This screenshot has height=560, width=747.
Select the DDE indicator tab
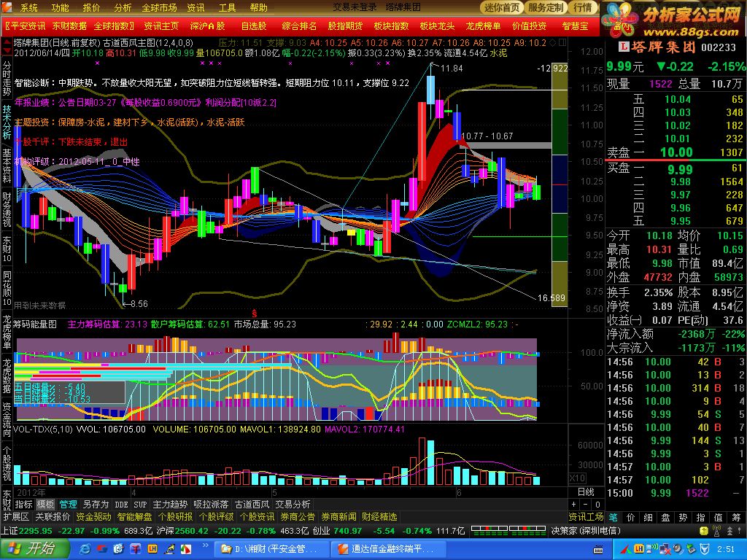click(122, 505)
